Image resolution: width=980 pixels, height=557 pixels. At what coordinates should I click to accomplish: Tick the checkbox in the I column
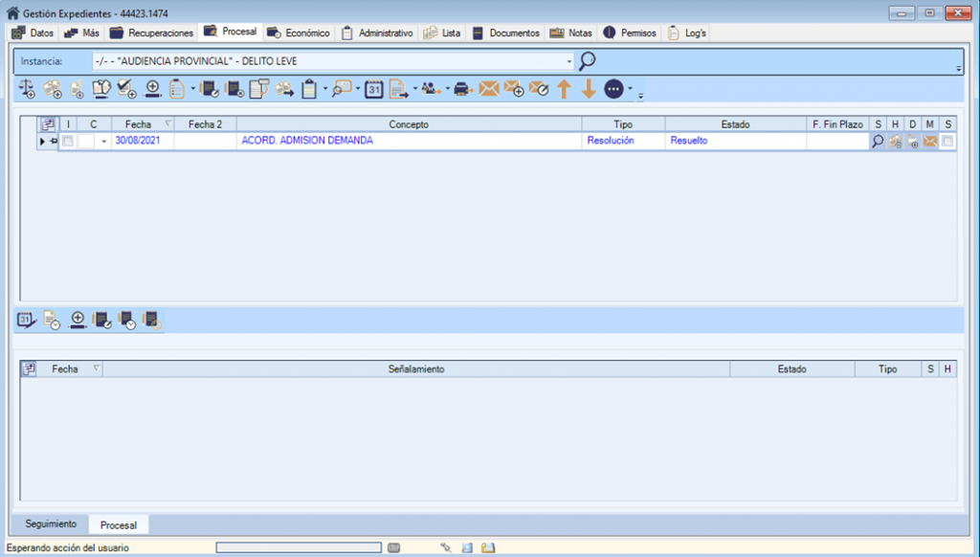[68, 141]
